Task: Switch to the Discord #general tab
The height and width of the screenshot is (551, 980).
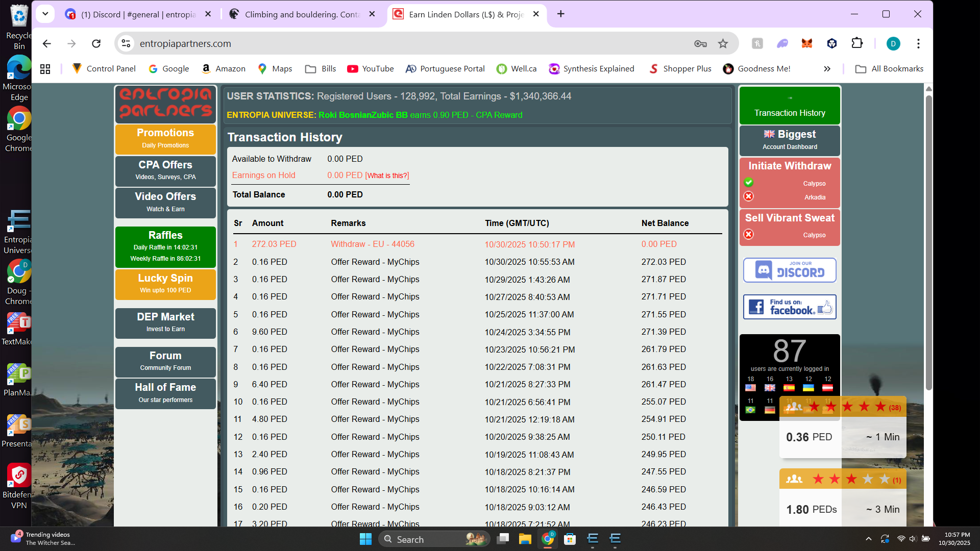Action: pyautogui.click(x=138, y=14)
